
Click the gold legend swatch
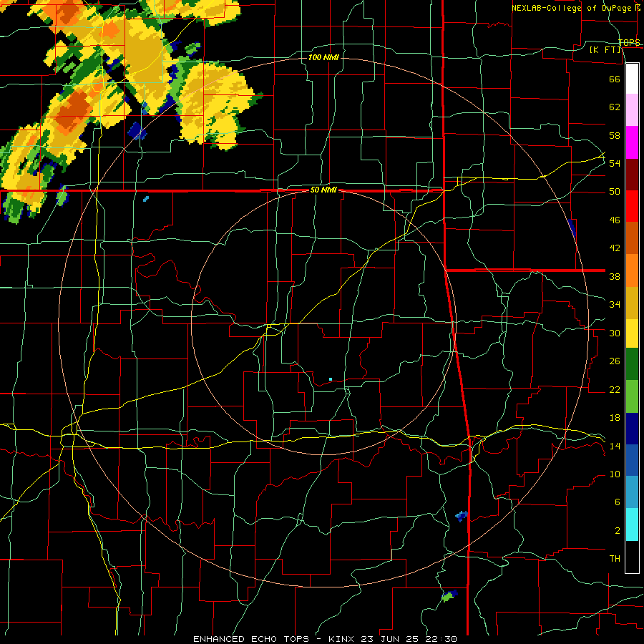[632, 302]
